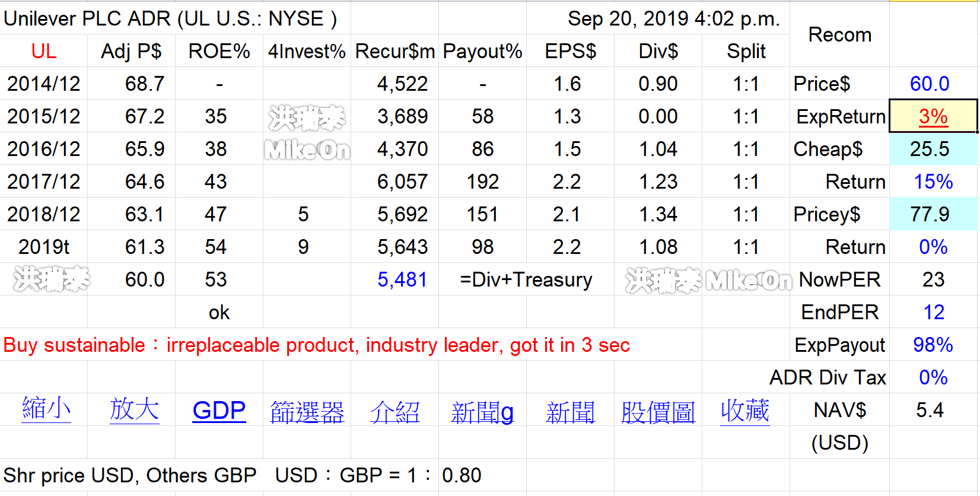
Task: Click the Adj P$ value 65.9
Action: click(x=145, y=149)
